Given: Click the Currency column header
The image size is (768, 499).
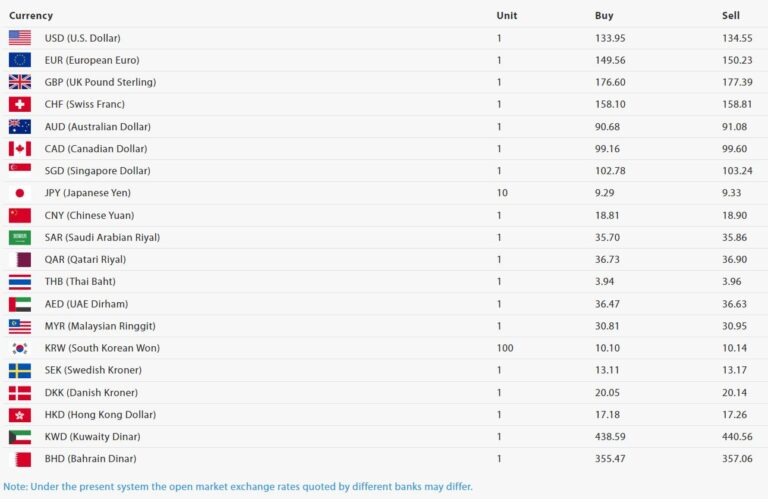Looking at the screenshot, I should pyautogui.click(x=31, y=16).
